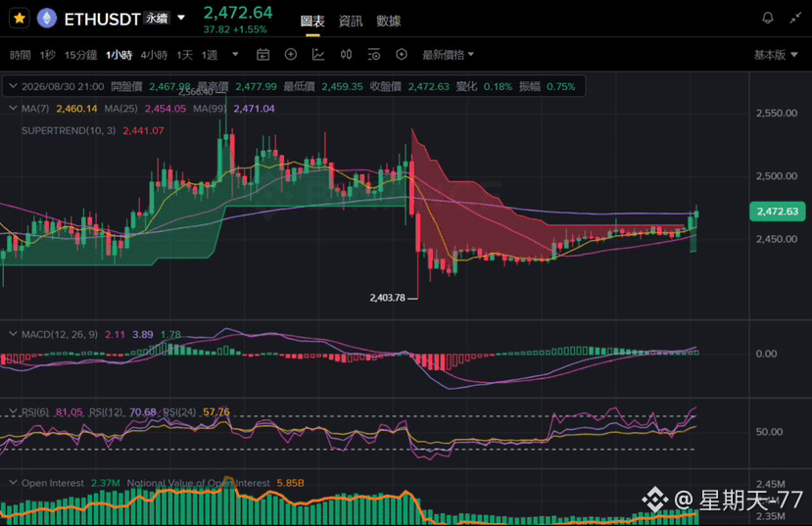Click the 2,500.00 price axis label
812x526 pixels.
click(x=777, y=176)
